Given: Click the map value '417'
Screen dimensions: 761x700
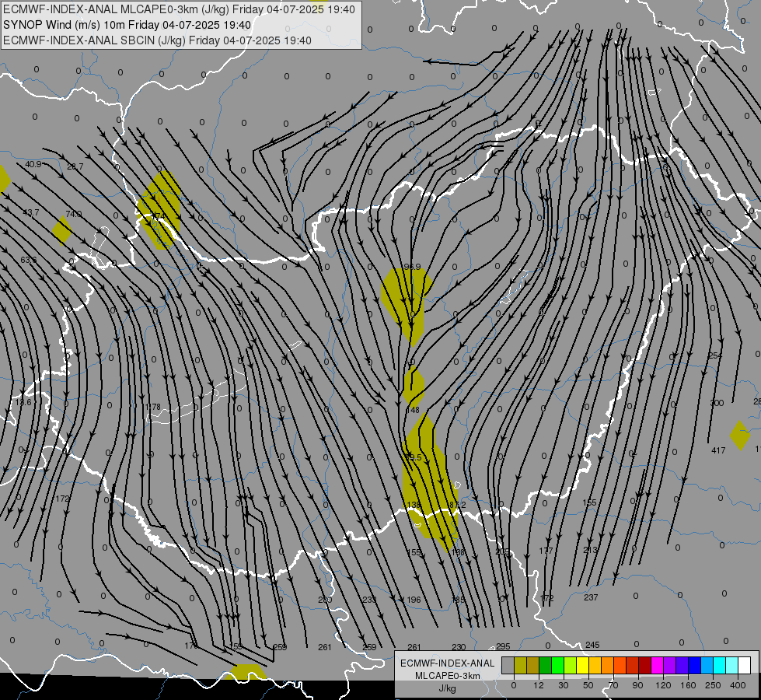Looking at the screenshot, I should 718,450.
